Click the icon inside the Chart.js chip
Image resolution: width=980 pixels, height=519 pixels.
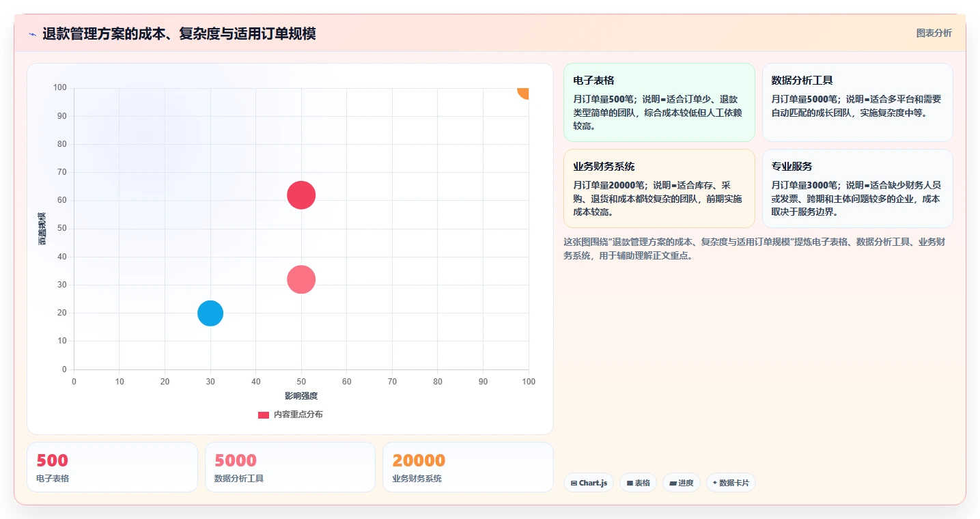(x=574, y=483)
